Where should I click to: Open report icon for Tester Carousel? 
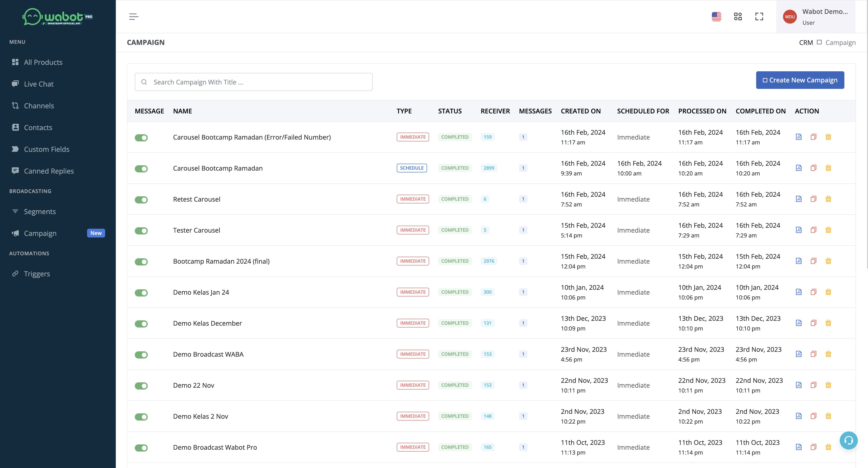point(799,230)
